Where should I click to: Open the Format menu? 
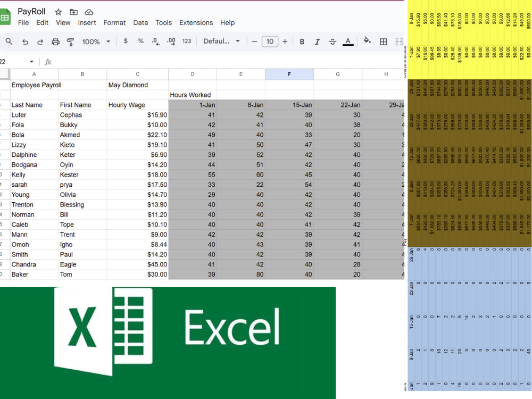click(115, 23)
